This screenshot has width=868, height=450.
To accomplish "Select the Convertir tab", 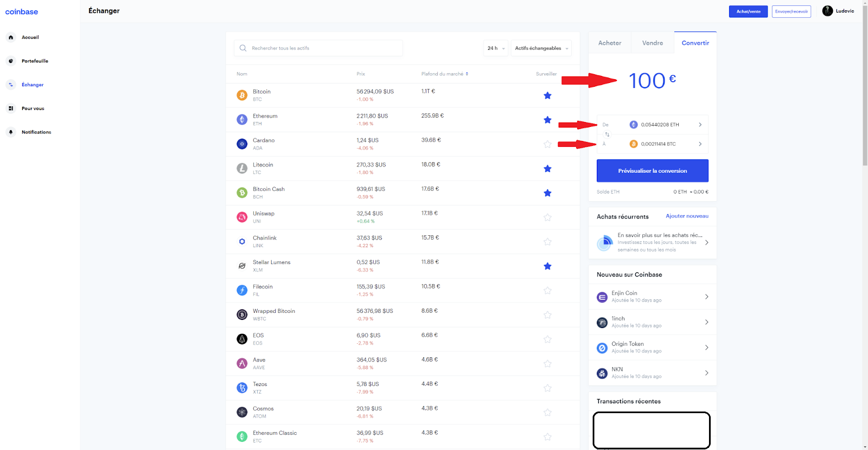I will point(695,43).
